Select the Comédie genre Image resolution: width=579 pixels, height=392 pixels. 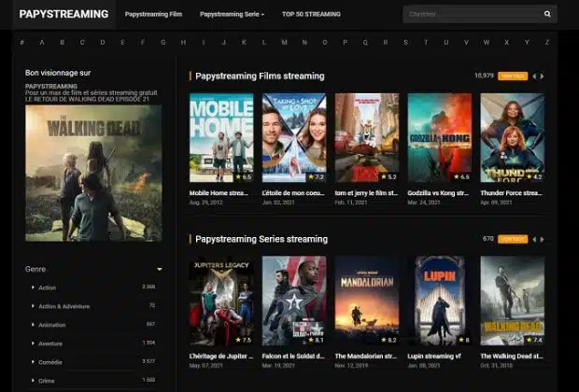tap(50, 362)
